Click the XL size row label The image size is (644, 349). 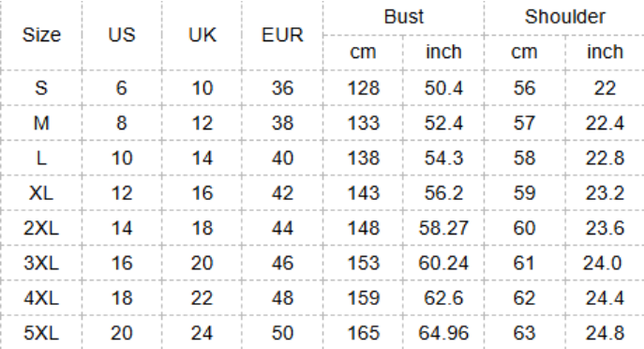[41, 192]
